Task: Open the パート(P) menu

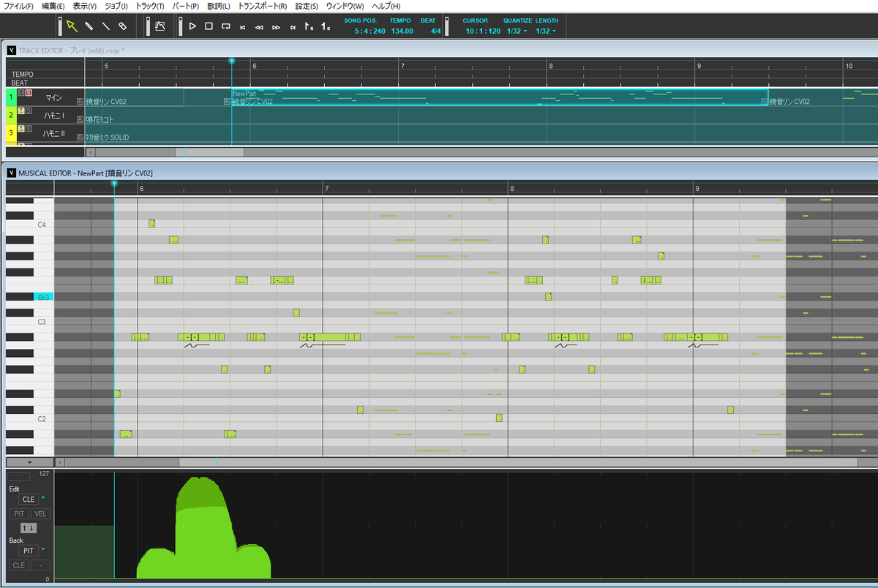Action: tap(185, 6)
